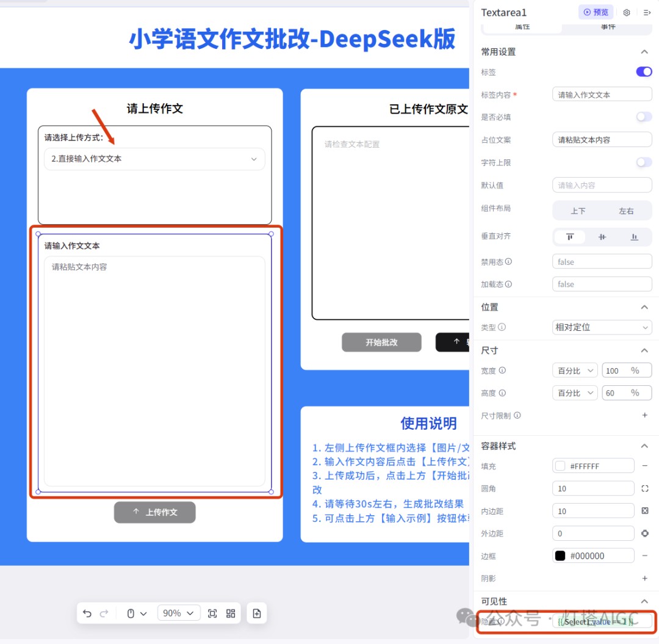Image resolution: width=659 pixels, height=644 pixels.
Task: Click the mouse mode icon
Action: 131,613
